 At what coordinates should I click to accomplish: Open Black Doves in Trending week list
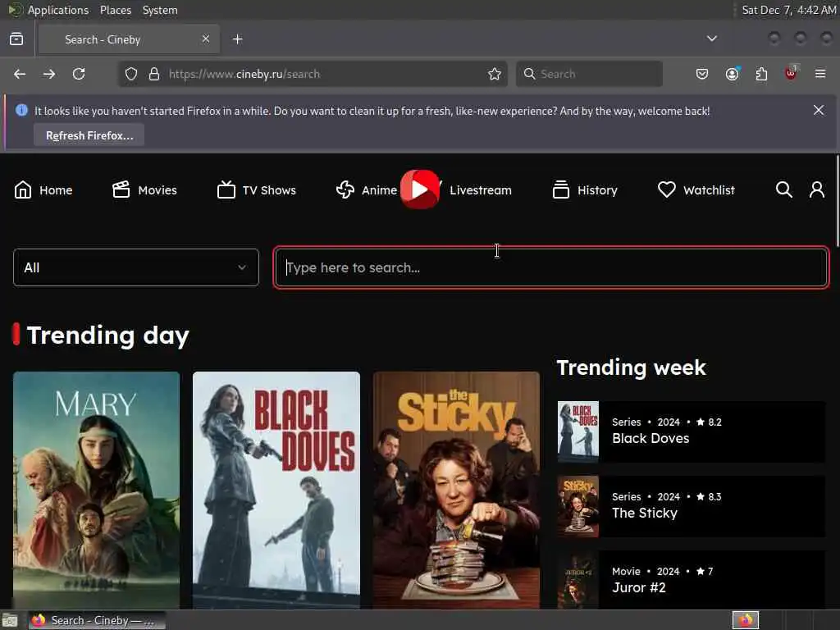point(691,431)
